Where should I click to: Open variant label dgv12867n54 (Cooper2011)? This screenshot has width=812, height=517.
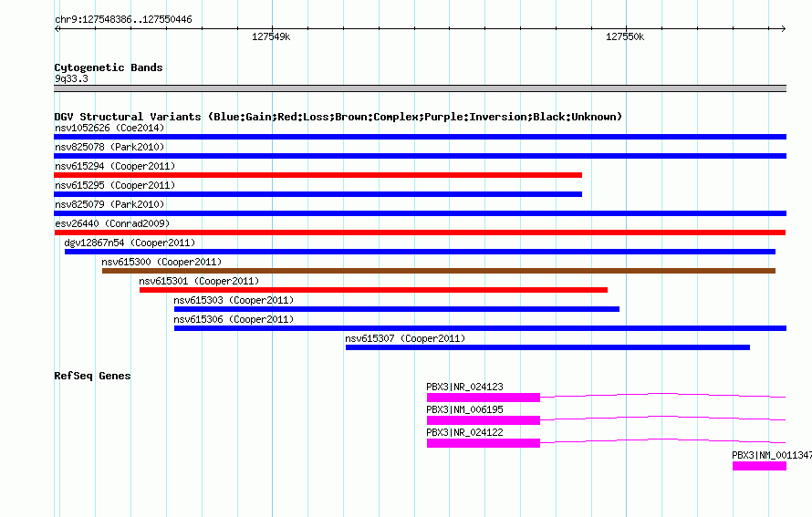point(130,243)
